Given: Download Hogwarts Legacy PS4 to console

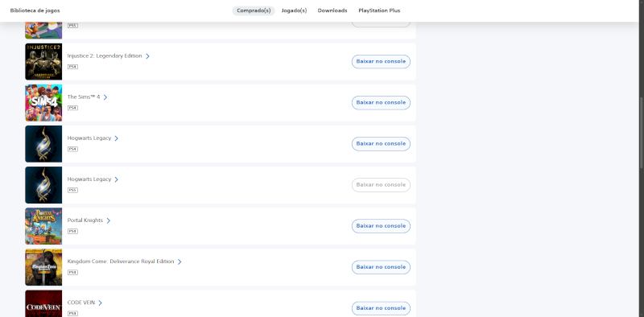Looking at the screenshot, I should pos(381,144).
